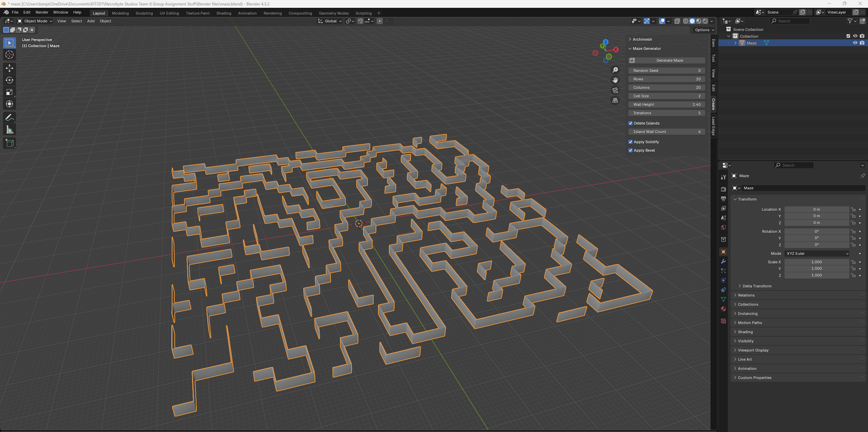Select the Cursor tool in the toolbar
868x432 pixels.
click(10, 55)
